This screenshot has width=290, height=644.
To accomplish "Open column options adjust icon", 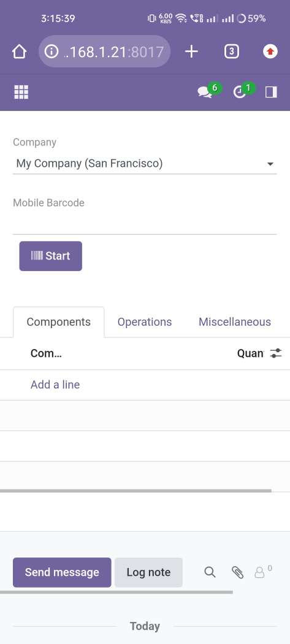I will pyautogui.click(x=276, y=353).
